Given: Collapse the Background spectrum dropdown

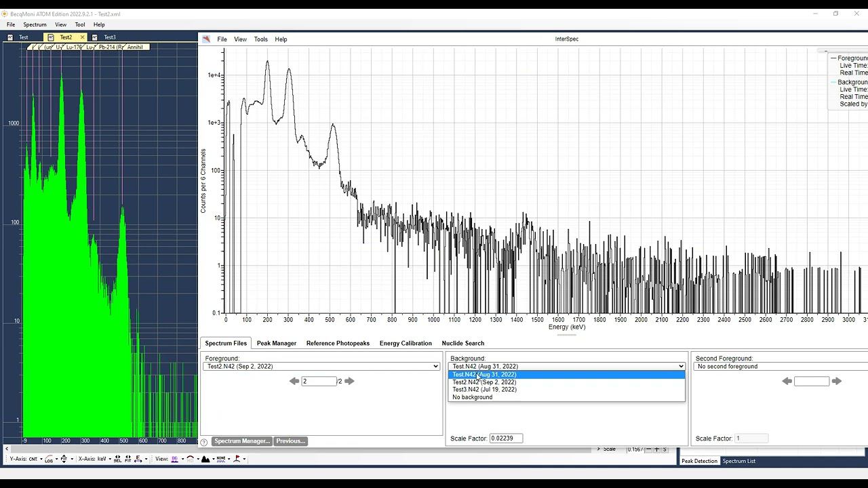Looking at the screenshot, I should (x=566, y=367).
